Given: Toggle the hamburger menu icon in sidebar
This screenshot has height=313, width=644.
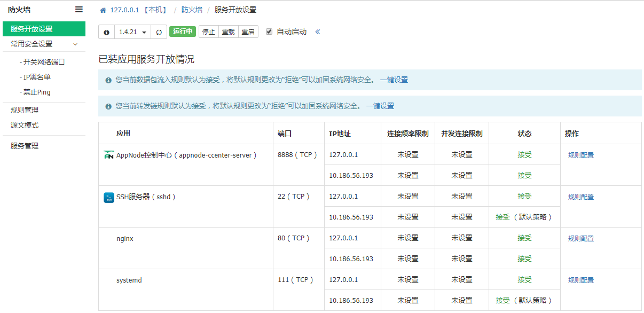Looking at the screenshot, I should pyautogui.click(x=79, y=10).
